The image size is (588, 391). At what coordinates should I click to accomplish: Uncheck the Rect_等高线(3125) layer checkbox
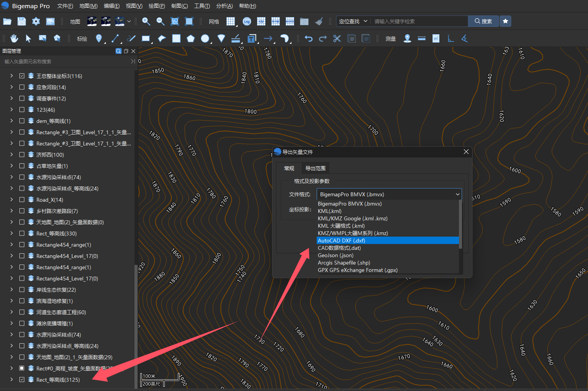pos(22,380)
